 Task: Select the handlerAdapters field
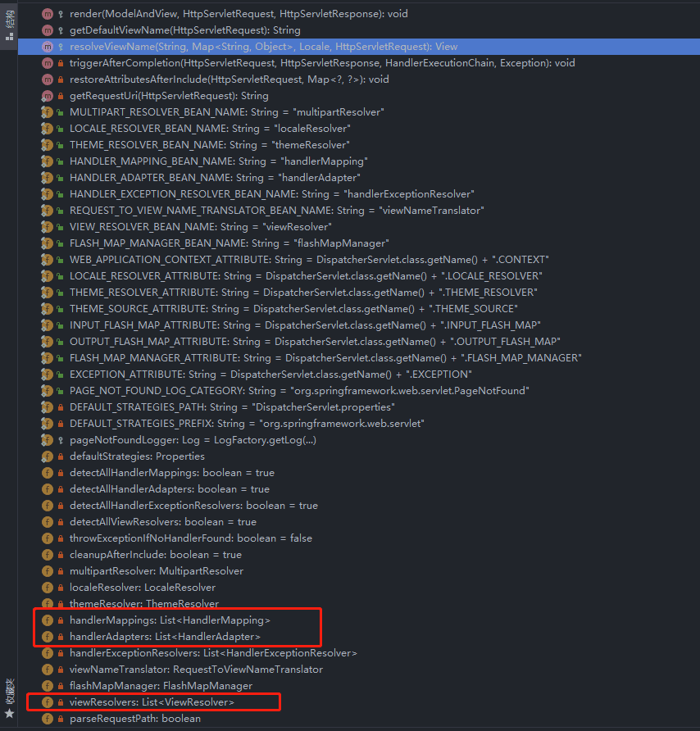[x=165, y=637]
